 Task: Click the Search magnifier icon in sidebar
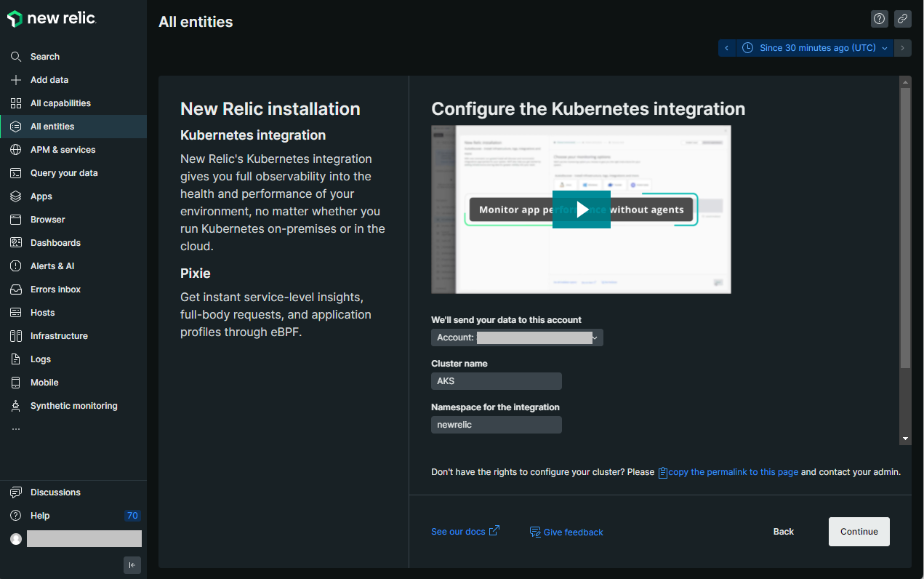coord(16,57)
